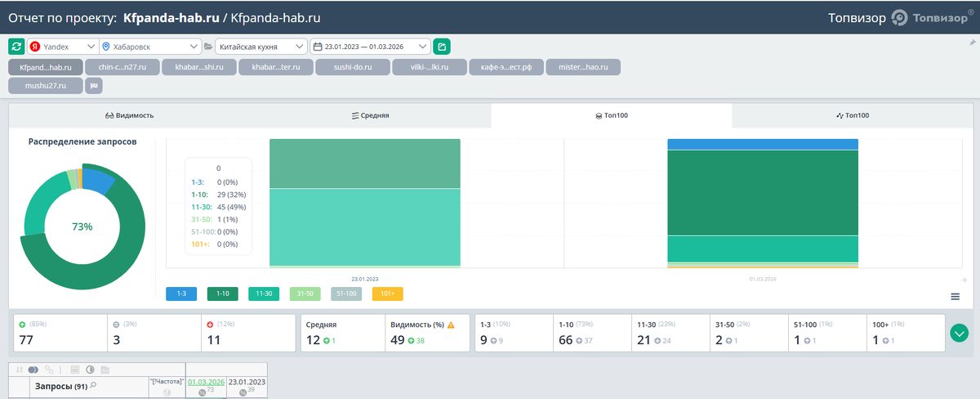The image size is (980, 399).
Task: Click the Видимость (%) 49 stat card
Action: 427,333
